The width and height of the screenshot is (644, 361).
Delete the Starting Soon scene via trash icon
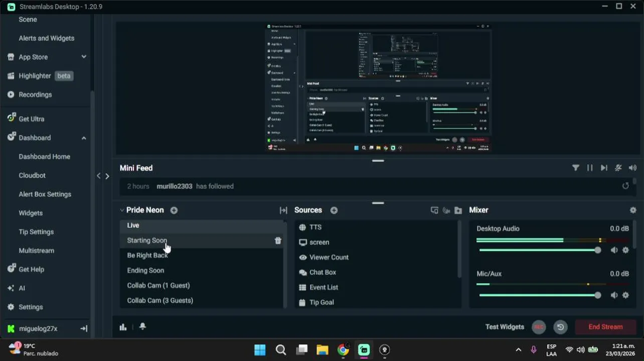pos(278,241)
